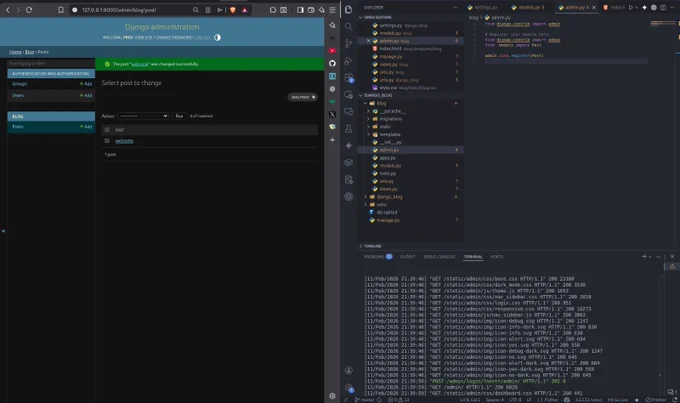Screen dimensions: 680x403
Task: Open the PORTS panel tab
Action: coord(497,257)
